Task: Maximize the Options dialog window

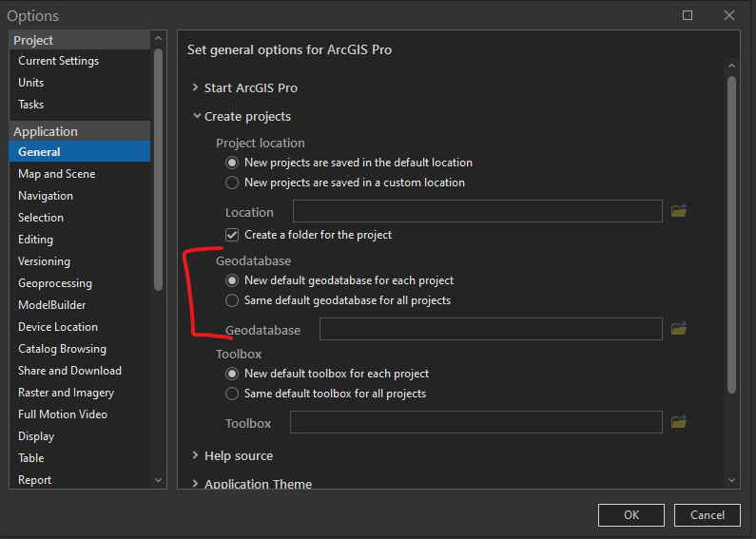Action: pos(688,15)
